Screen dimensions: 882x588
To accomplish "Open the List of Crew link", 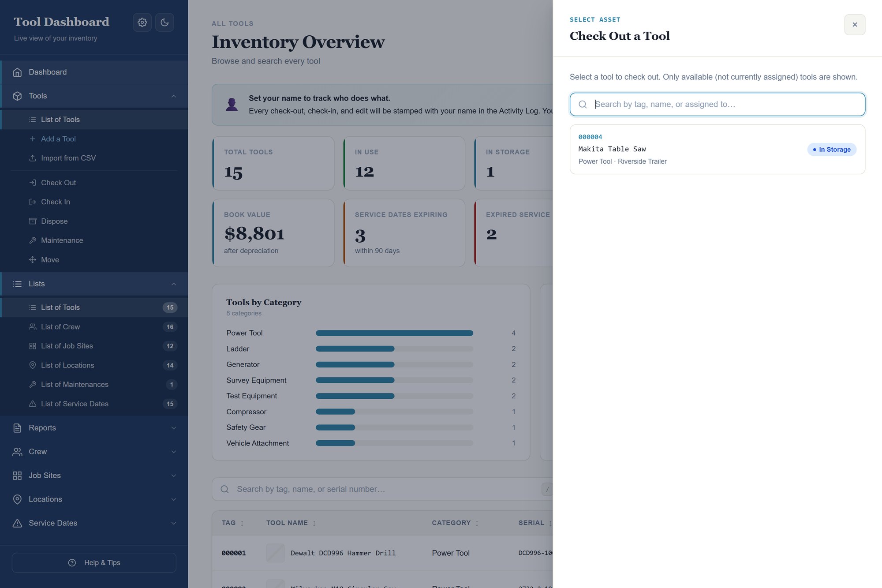I will click(94, 327).
